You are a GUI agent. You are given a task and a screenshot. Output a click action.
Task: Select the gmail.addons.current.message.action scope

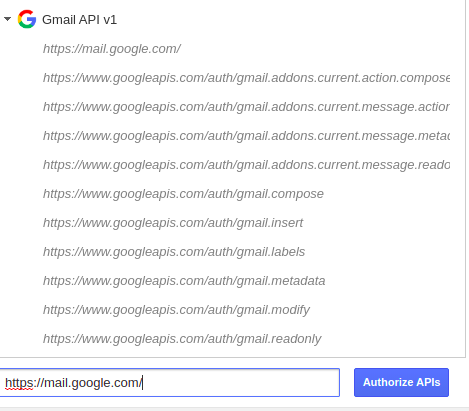[x=246, y=107]
